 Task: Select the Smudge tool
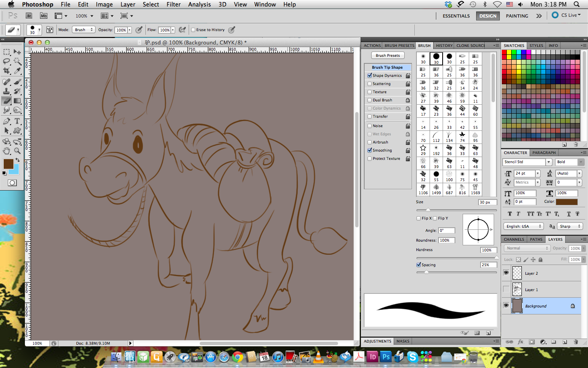(7, 110)
